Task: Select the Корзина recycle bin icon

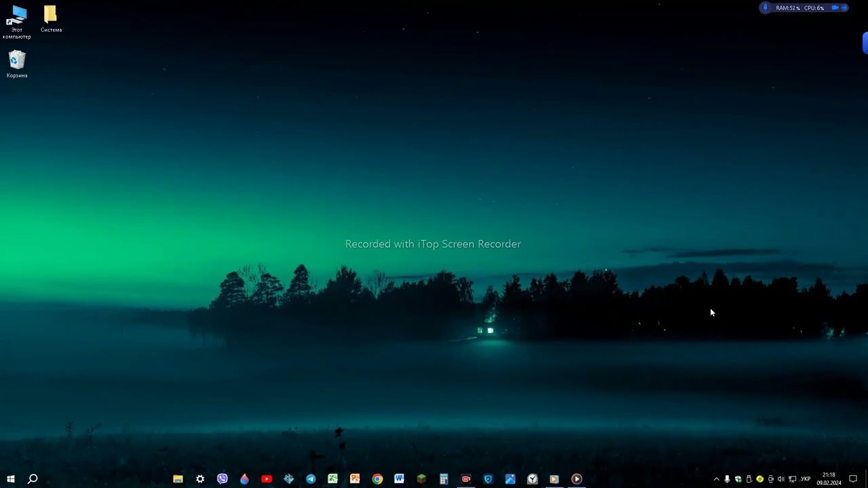Action: click(17, 64)
